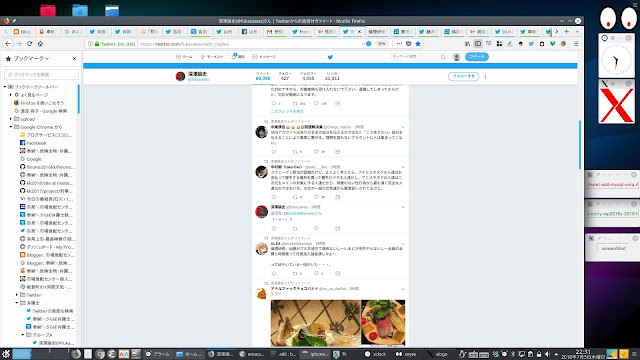Collapse the Google Chrome bookmark folder
The image size is (640, 360).
coord(11,127)
